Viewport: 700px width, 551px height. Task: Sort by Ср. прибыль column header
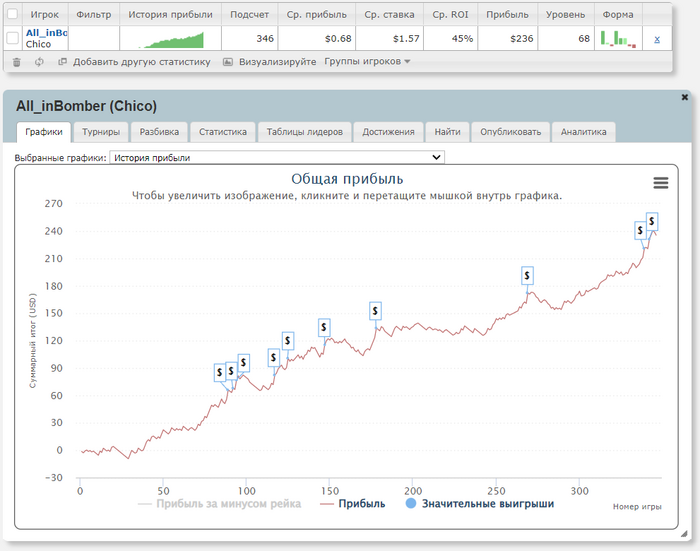tap(317, 14)
